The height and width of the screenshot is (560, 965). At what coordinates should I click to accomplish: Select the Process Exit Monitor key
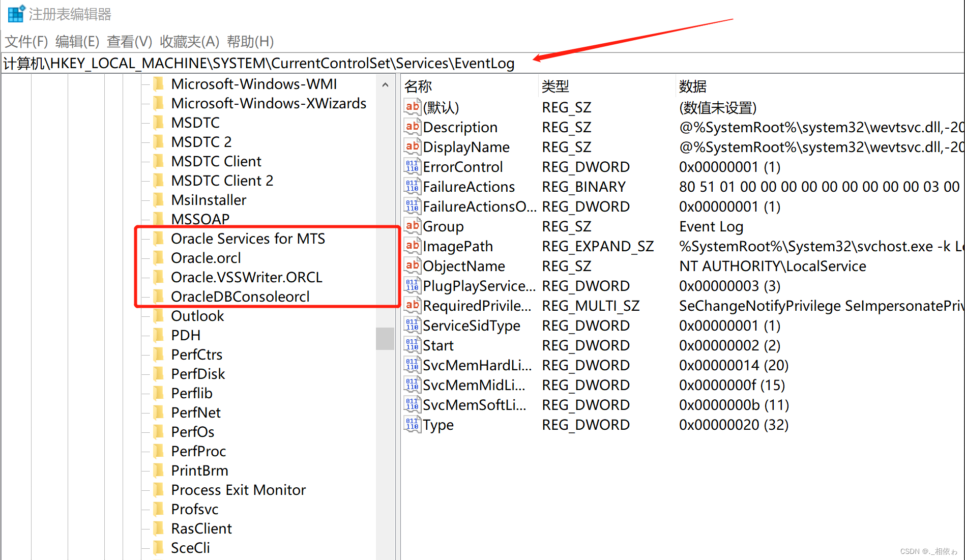pos(238,489)
